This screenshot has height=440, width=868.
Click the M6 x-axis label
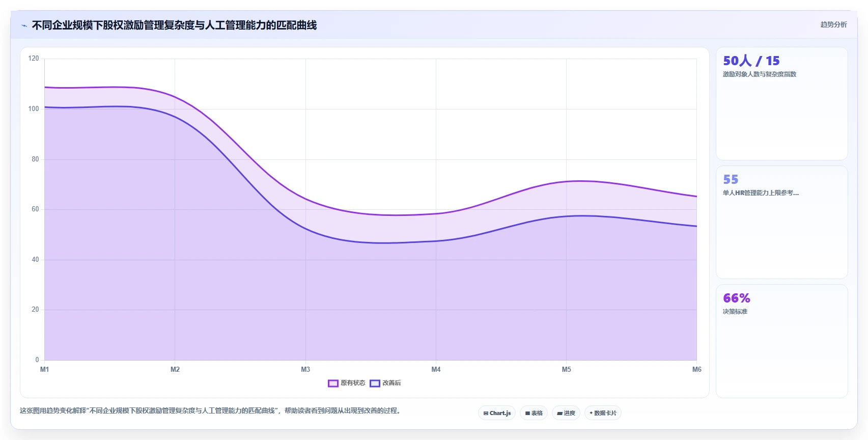point(696,369)
